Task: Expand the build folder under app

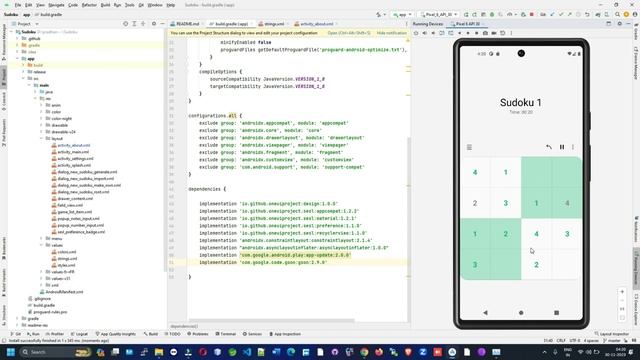Action: (23, 65)
